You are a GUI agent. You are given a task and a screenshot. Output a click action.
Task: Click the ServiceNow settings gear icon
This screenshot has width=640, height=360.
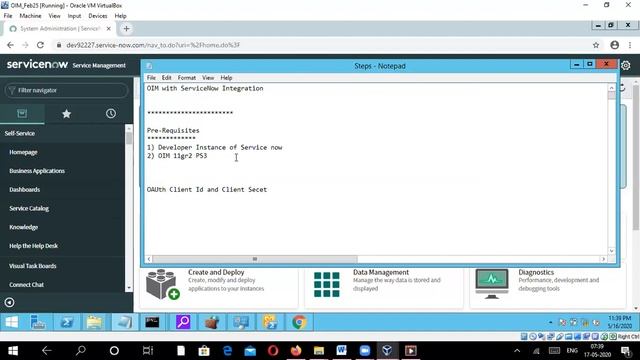coord(626,65)
